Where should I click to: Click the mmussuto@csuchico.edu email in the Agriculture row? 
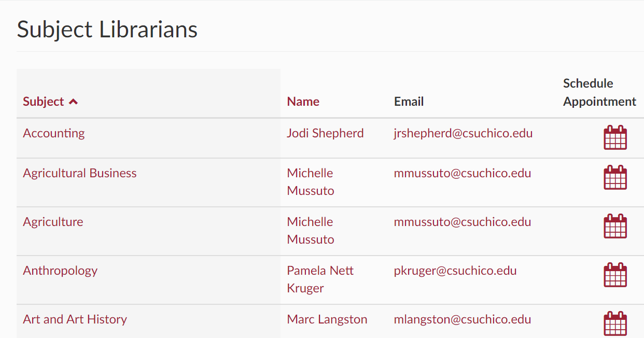[463, 222]
